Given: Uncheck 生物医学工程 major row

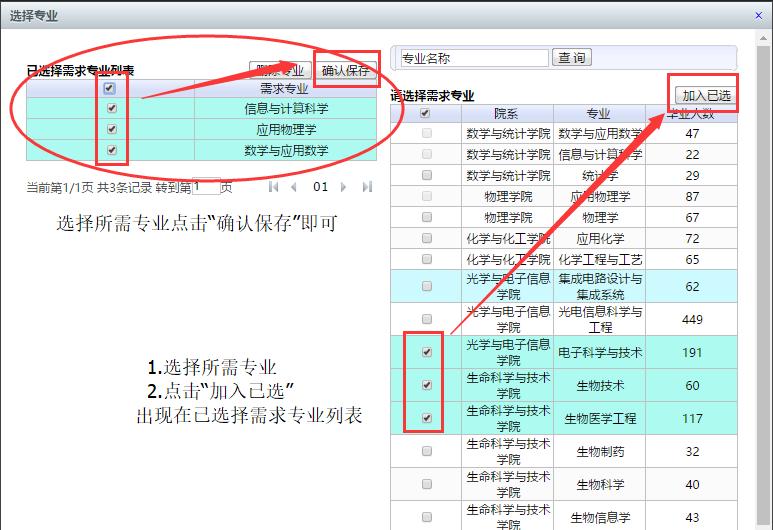Looking at the screenshot, I should 427,418.
